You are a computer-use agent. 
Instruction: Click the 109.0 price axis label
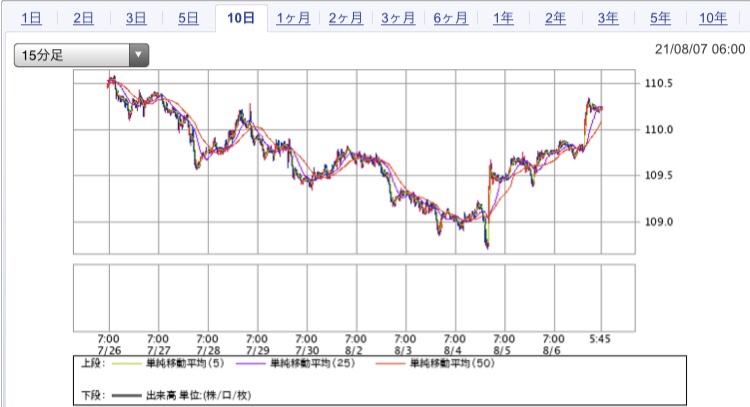tap(659, 222)
